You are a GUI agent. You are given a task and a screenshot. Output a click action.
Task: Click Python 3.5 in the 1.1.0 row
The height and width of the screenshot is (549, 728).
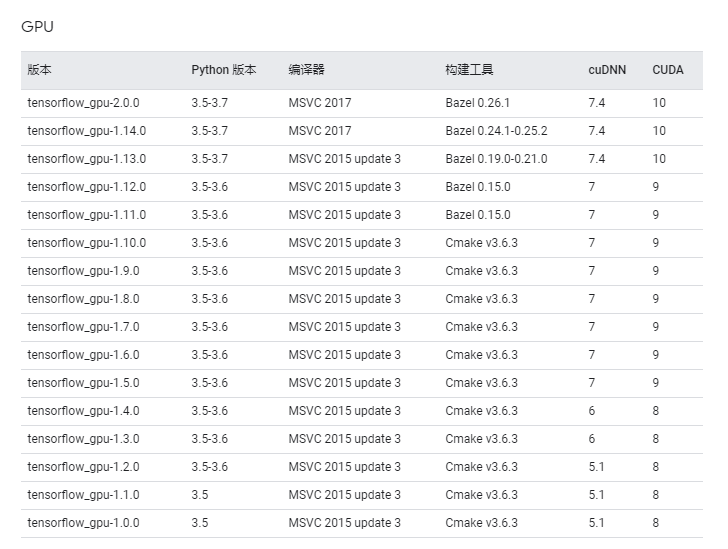click(x=200, y=495)
